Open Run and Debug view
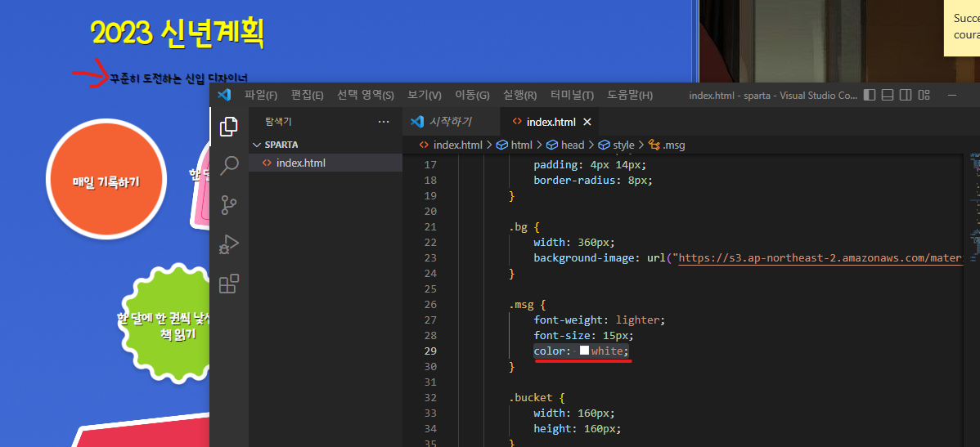980x447 pixels. [229, 244]
